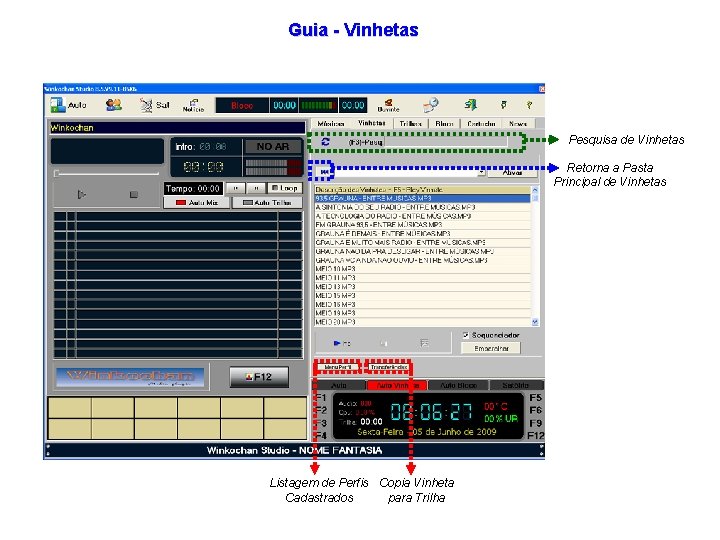Viewport: 720px width, 540px height.
Task: Switch to the Trilhas tab
Action: click(x=411, y=124)
